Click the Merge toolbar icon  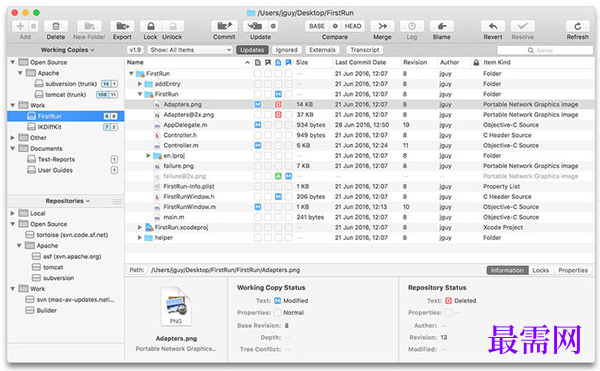pyautogui.click(x=382, y=26)
